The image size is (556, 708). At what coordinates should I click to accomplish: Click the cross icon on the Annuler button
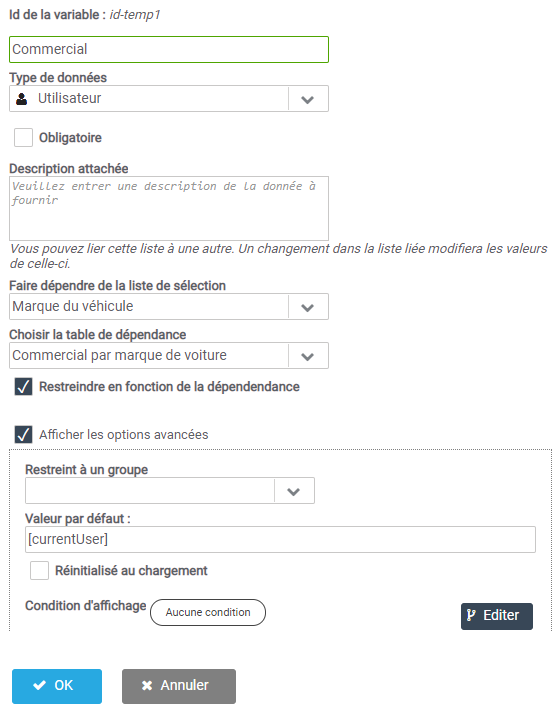click(x=147, y=685)
